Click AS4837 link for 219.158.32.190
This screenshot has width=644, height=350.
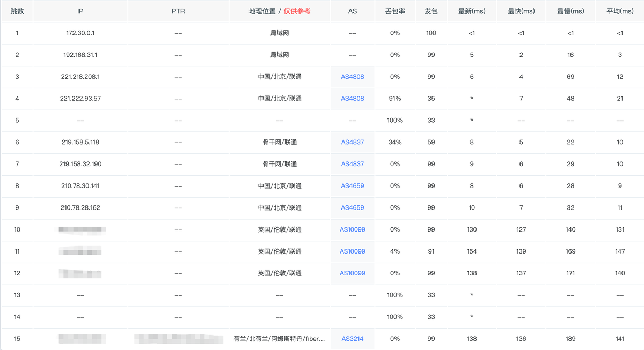(x=353, y=164)
